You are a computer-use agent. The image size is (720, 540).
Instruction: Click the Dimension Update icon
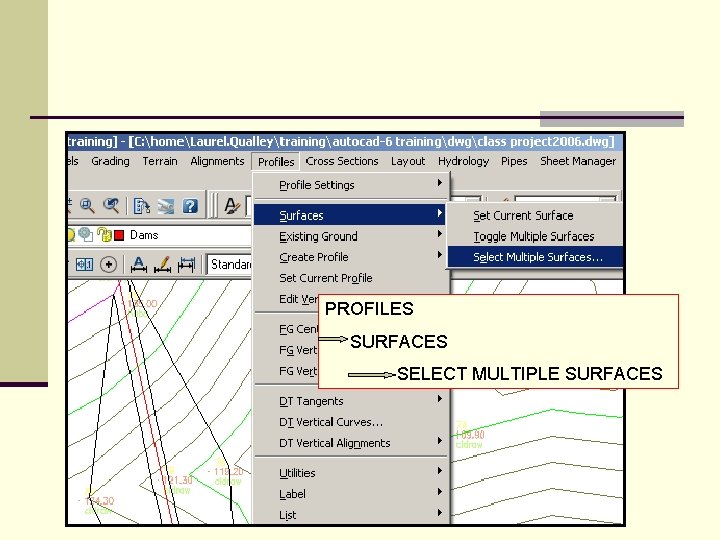click(x=186, y=264)
